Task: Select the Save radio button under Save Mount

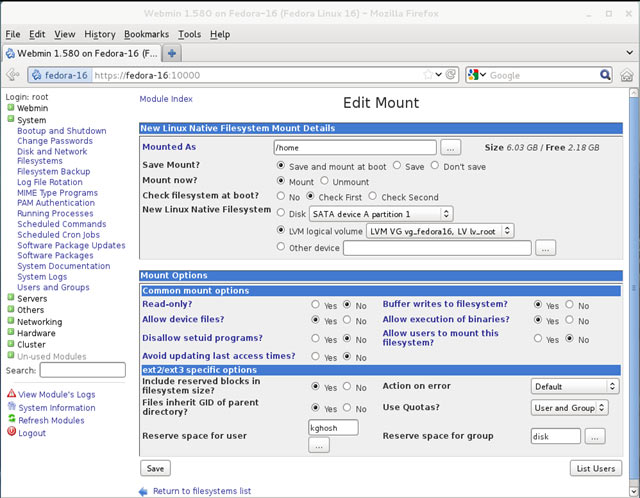Action: [x=397, y=165]
